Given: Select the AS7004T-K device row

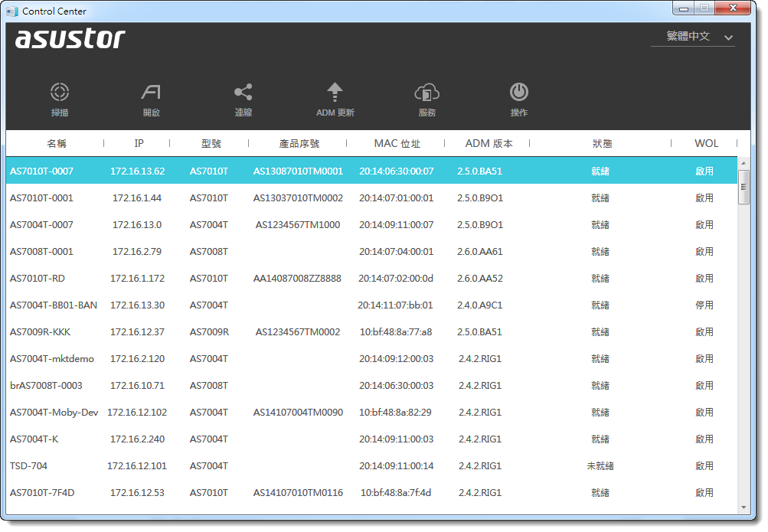Looking at the screenshot, I should coord(372,439).
